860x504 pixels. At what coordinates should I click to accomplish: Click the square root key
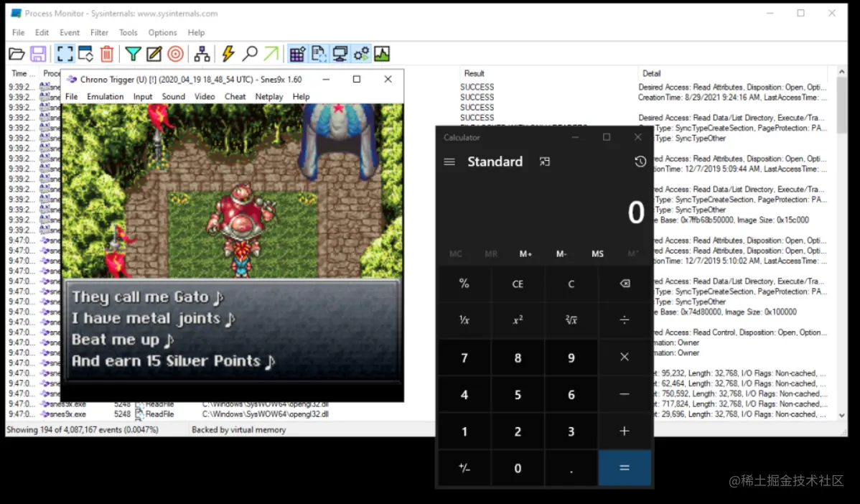coord(571,319)
